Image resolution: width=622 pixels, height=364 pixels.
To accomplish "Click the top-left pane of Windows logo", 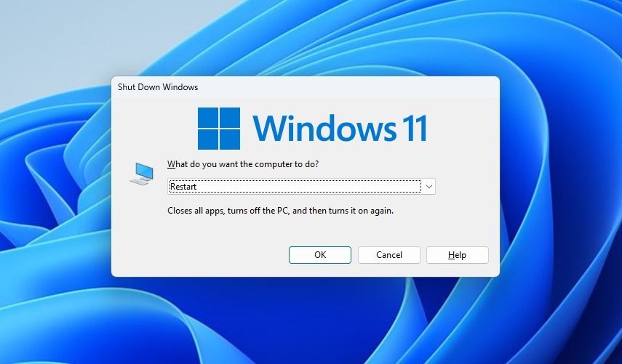I will pyautogui.click(x=208, y=118).
